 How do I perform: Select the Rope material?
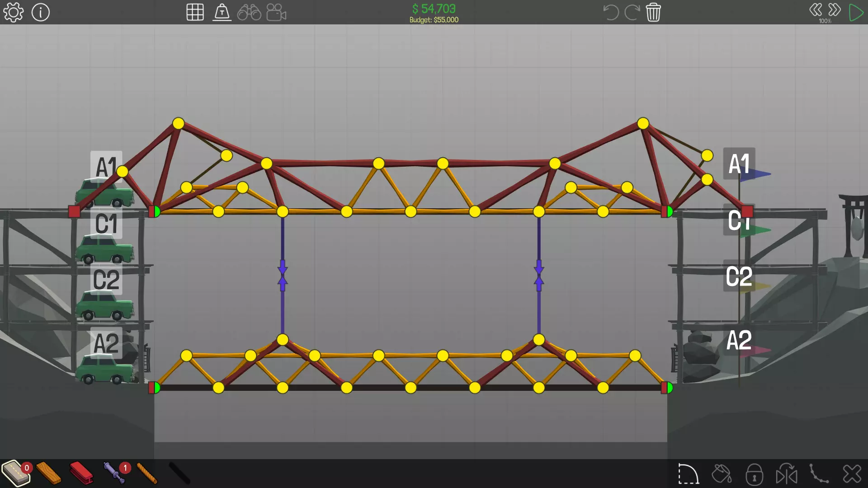point(147,473)
